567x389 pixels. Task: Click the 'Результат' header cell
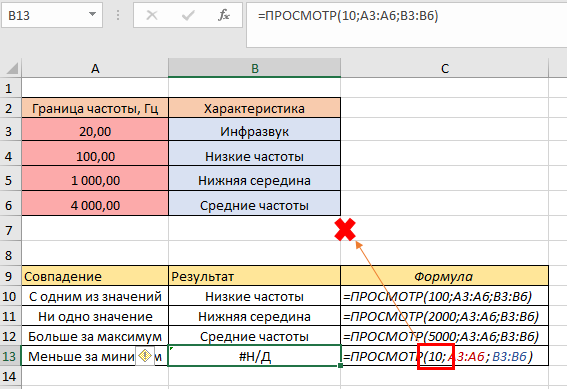point(255,276)
